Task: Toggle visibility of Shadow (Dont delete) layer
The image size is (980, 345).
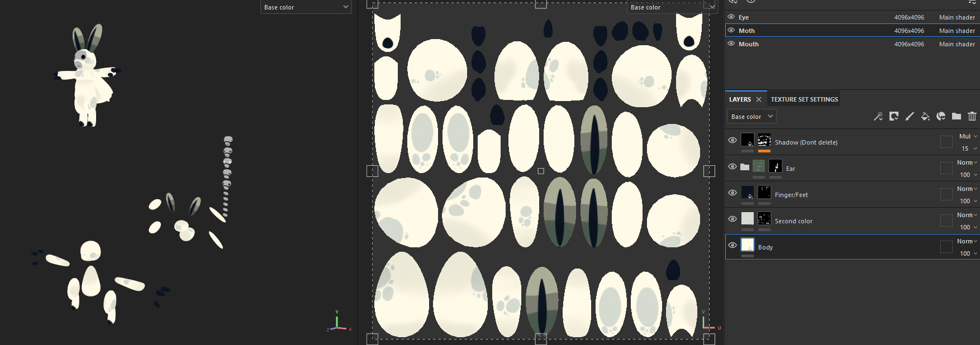Action: 732,141
